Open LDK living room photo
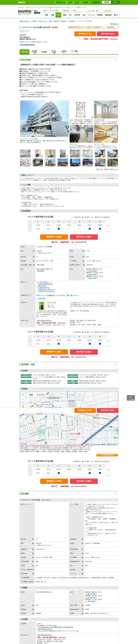This screenshot has height=644, width=138. tap(106, 109)
